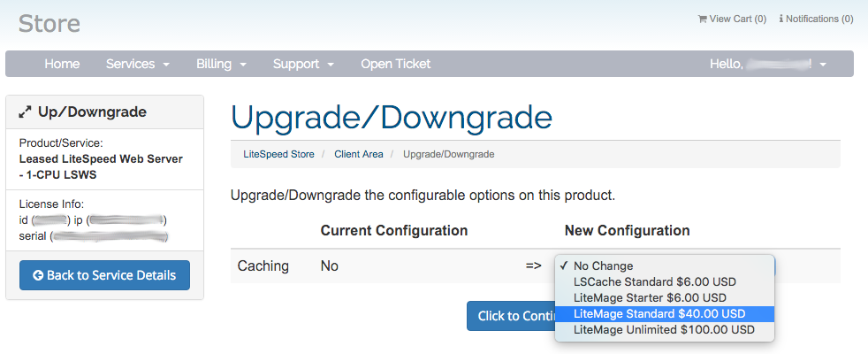Screen dimensions: 868x354
Task: Click the notifications info icon
Action: [781, 19]
